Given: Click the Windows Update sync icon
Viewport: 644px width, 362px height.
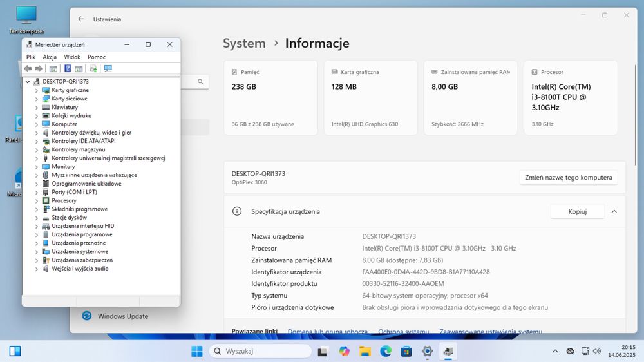Looking at the screenshot, I should (x=87, y=316).
